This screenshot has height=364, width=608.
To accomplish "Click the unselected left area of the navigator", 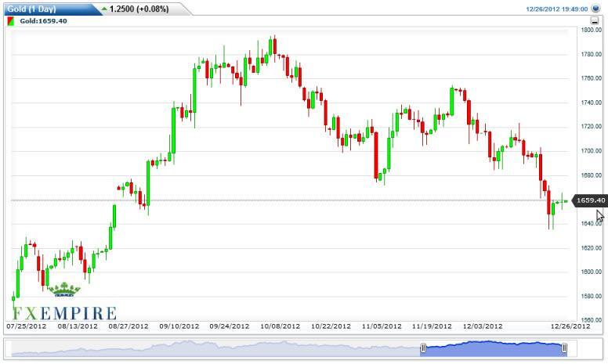I will coord(212,347).
